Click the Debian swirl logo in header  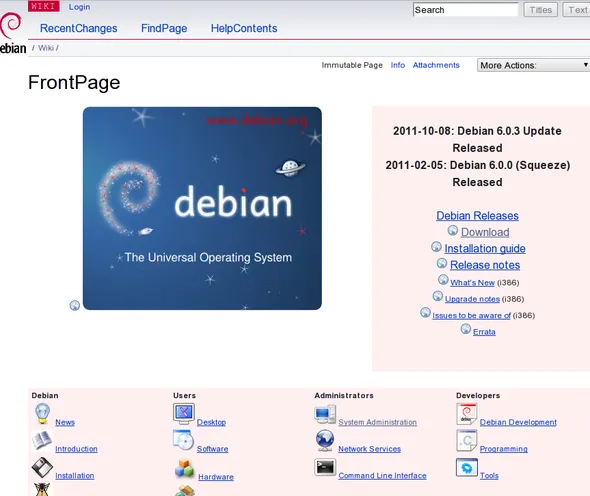tap(11, 25)
